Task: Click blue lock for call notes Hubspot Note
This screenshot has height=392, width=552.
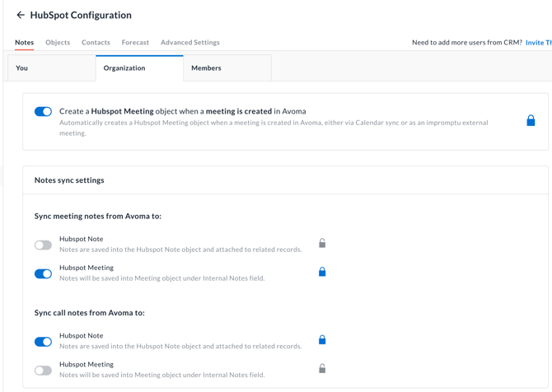Action: 322,339
